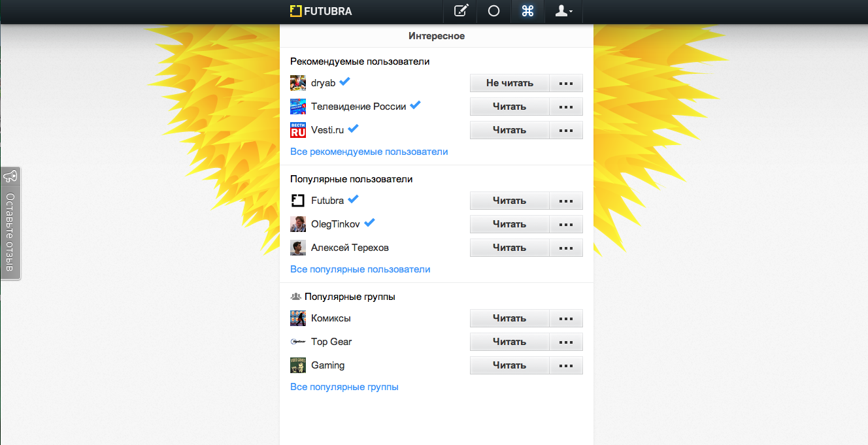Image resolution: width=868 pixels, height=445 pixels.
Task: Open more options menu for Gaming
Action: coord(566,365)
